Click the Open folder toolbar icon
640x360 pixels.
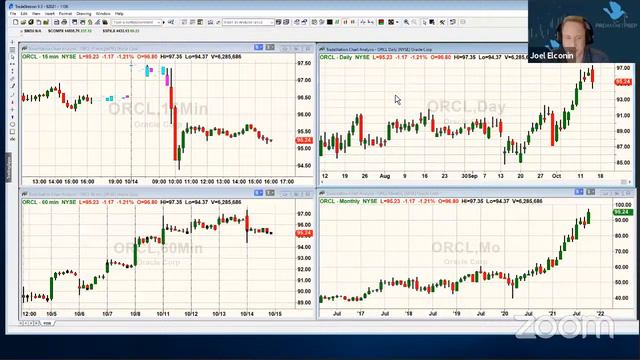click(x=23, y=22)
